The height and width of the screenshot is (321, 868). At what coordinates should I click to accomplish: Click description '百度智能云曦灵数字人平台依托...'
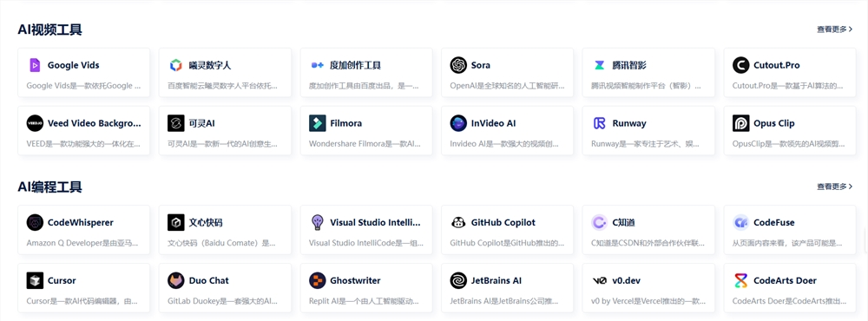[223, 87]
